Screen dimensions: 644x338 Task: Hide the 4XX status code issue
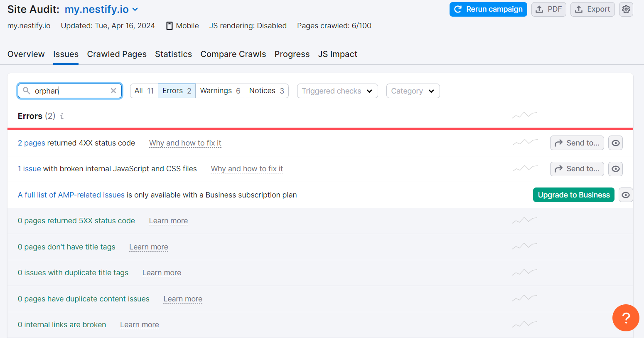coord(616,143)
